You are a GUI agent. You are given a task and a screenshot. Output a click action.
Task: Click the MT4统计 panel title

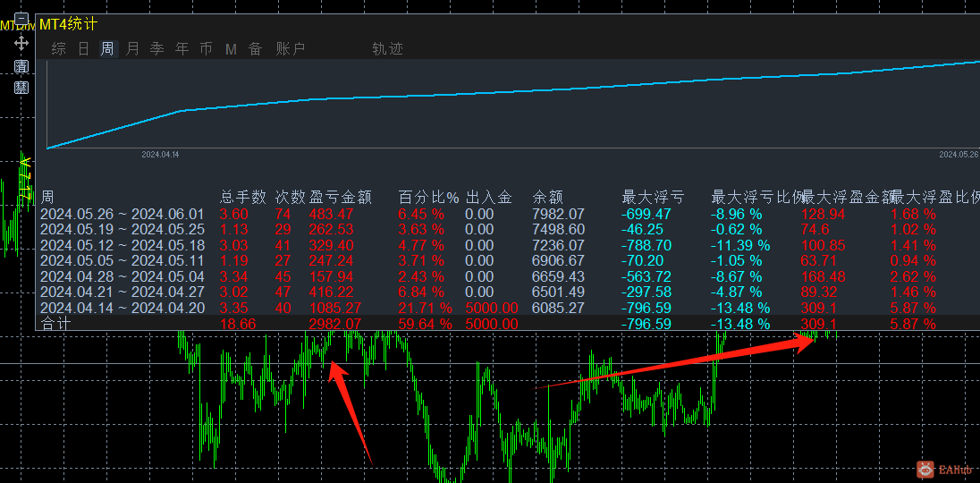click(x=67, y=24)
